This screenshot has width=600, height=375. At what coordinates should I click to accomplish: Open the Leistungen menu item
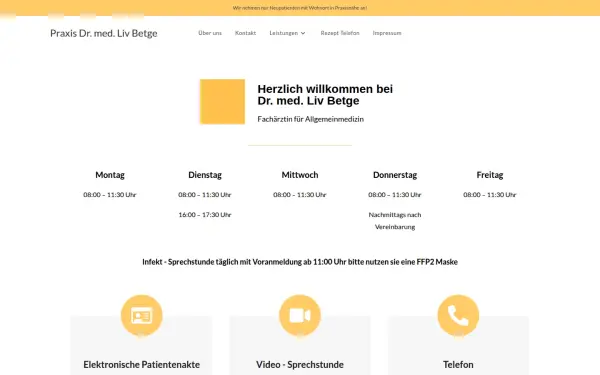click(x=284, y=33)
